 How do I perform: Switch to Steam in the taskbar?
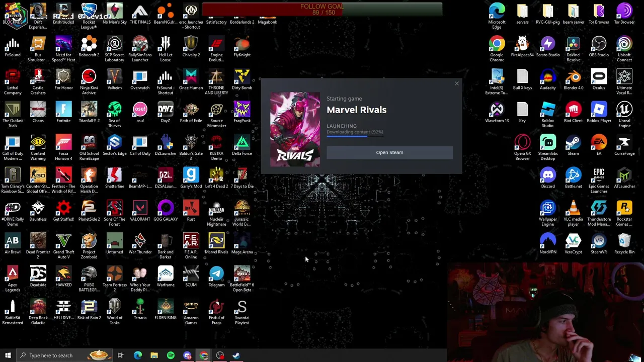tap(236, 355)
